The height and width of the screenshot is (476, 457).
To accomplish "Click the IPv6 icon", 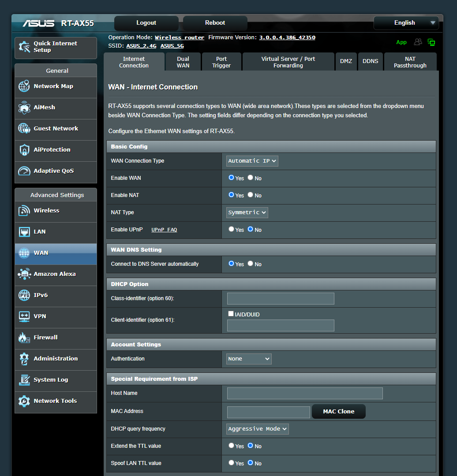I will (x=24, y=295).
